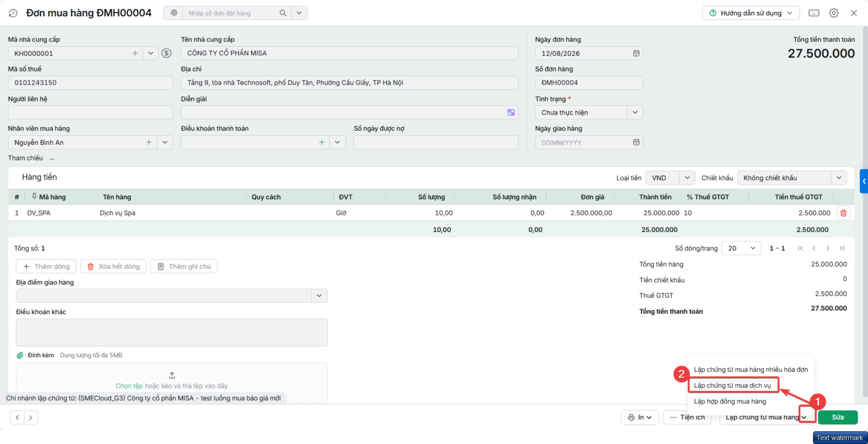The height and width of the screenshot is (444, 868).
Task: Open the calendar icon for Ngày đơn hàng
Action: tap(636, 53)
